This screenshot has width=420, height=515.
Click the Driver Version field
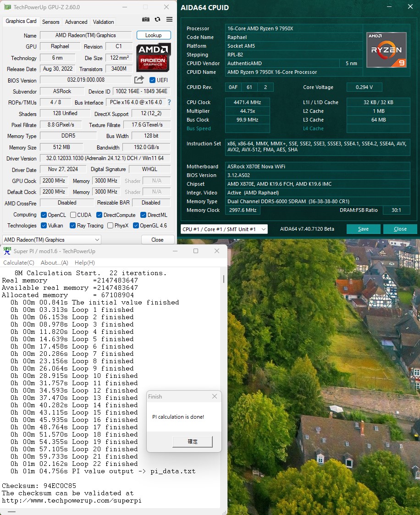[105, 158]
